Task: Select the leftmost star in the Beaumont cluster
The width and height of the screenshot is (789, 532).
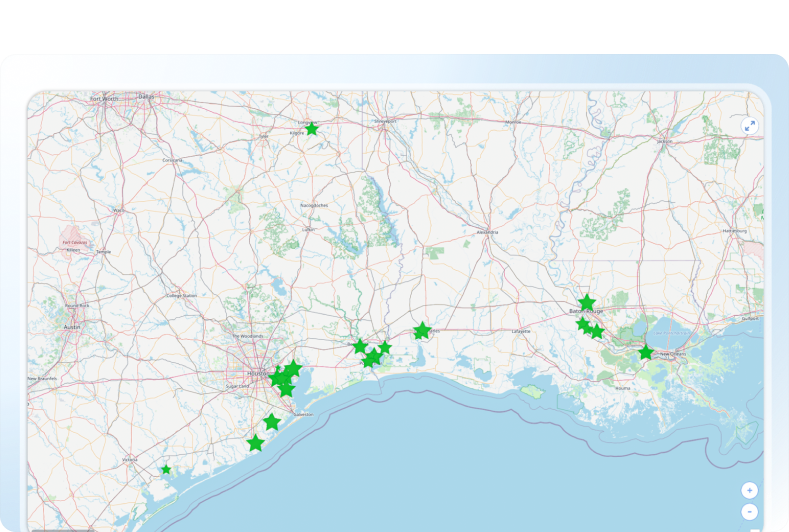Action: pyautogui.click(x=360, y=346)
